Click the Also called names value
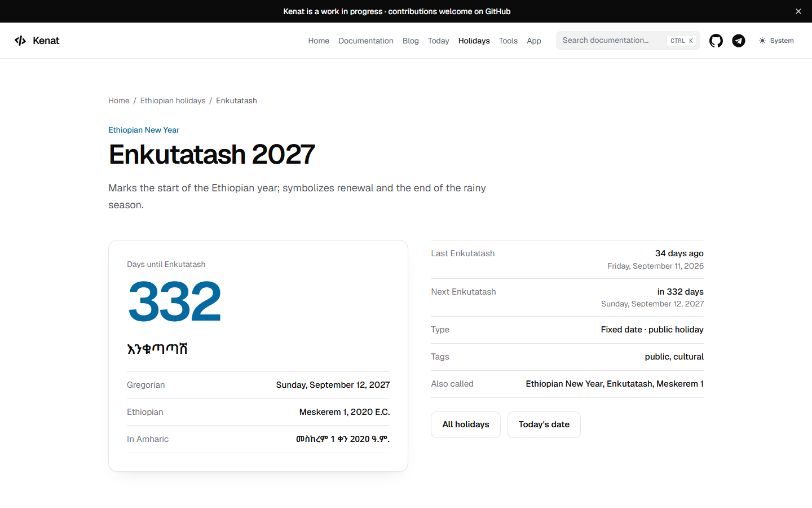 [x=615, y=384]
